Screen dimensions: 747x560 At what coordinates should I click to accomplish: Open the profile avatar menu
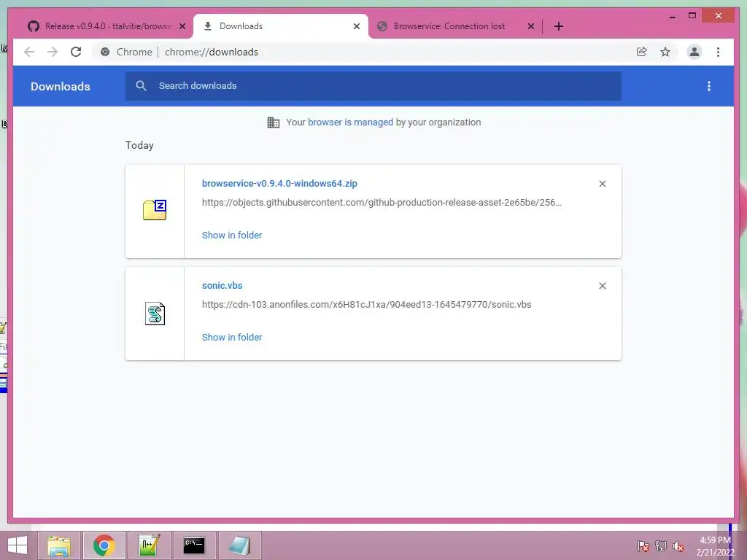point(694,52)
